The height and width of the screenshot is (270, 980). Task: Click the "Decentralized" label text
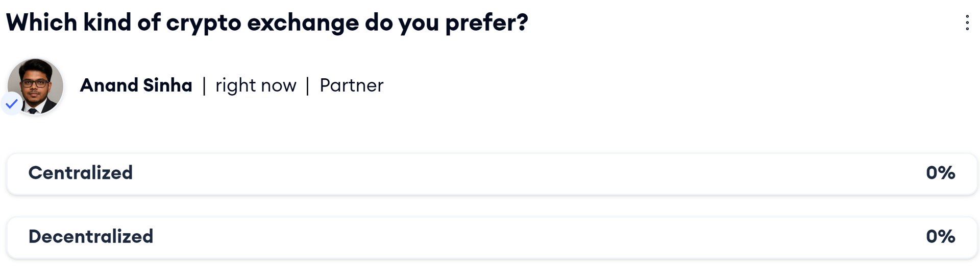click(91, 236)
